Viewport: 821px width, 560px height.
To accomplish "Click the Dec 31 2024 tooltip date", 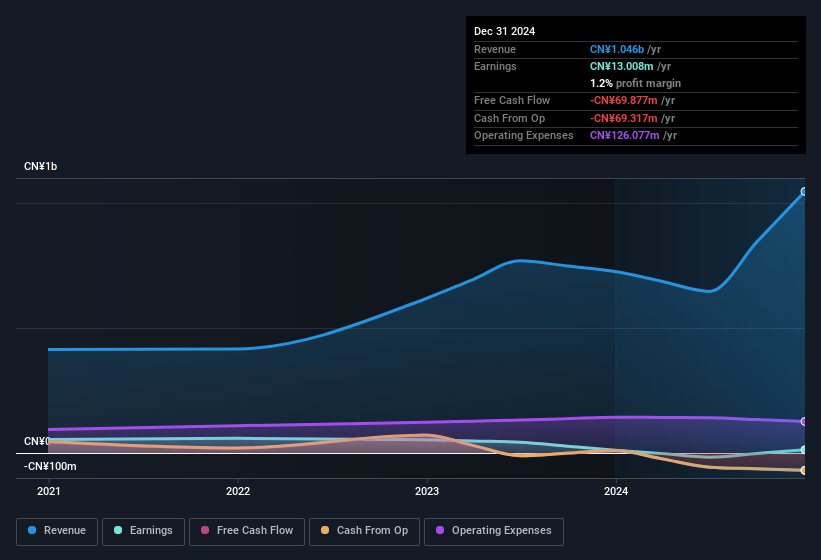I will point(504,31).
